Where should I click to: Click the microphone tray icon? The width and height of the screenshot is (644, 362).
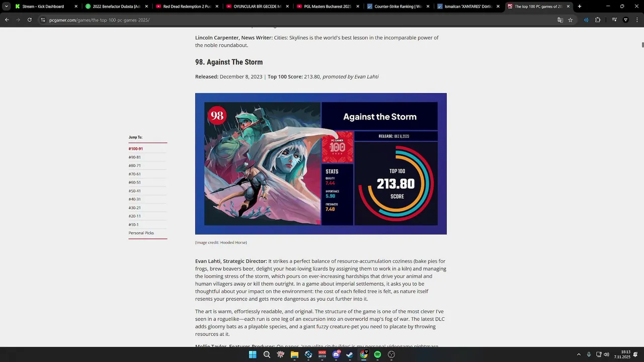coord(589,354)
